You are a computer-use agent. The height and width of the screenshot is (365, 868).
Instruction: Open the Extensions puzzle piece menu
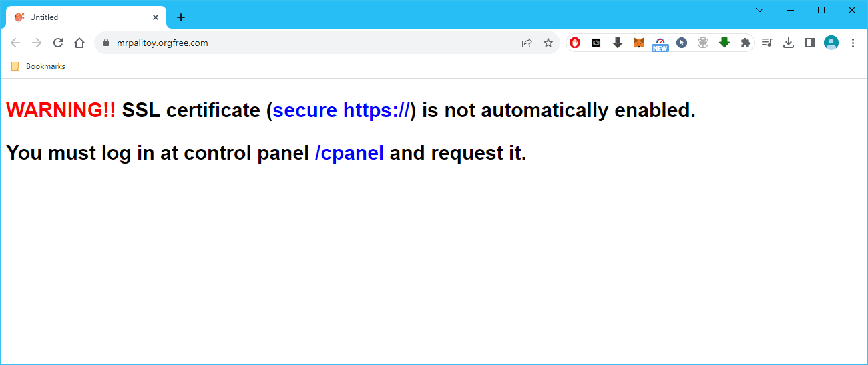pos(746,43)
